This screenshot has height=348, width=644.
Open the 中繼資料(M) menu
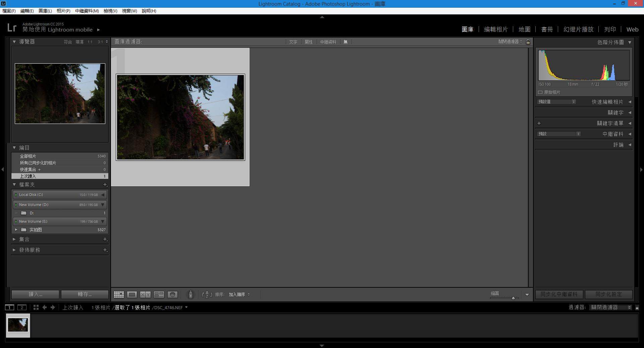click(87, 11)
